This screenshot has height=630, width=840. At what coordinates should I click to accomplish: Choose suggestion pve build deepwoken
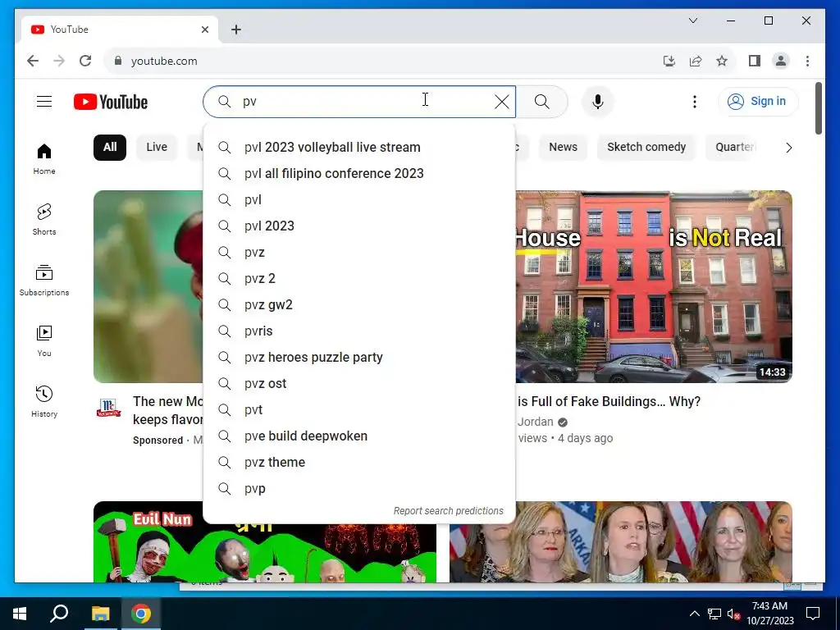coord(359,436)
